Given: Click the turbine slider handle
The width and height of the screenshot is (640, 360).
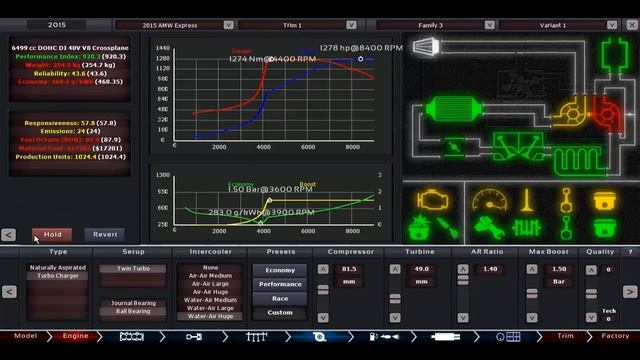Looking at the screenshot, I should (x=395, y=299).
